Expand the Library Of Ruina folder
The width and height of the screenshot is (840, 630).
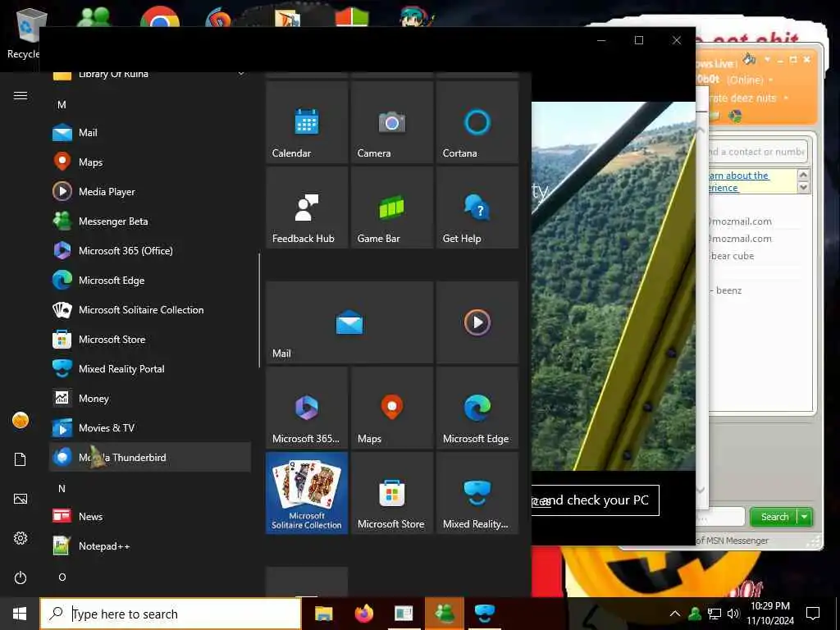[x=149, y=75]
